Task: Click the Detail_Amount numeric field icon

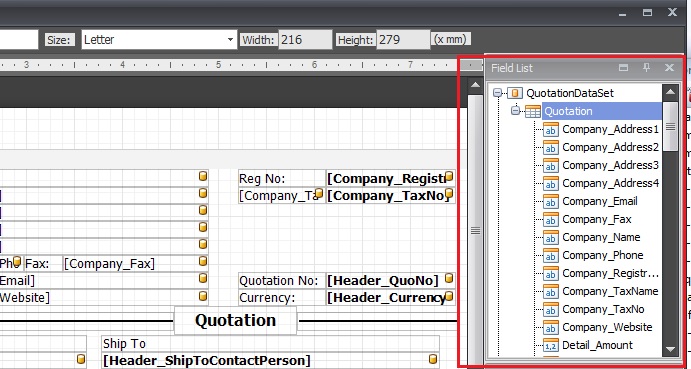Action: 550,346
